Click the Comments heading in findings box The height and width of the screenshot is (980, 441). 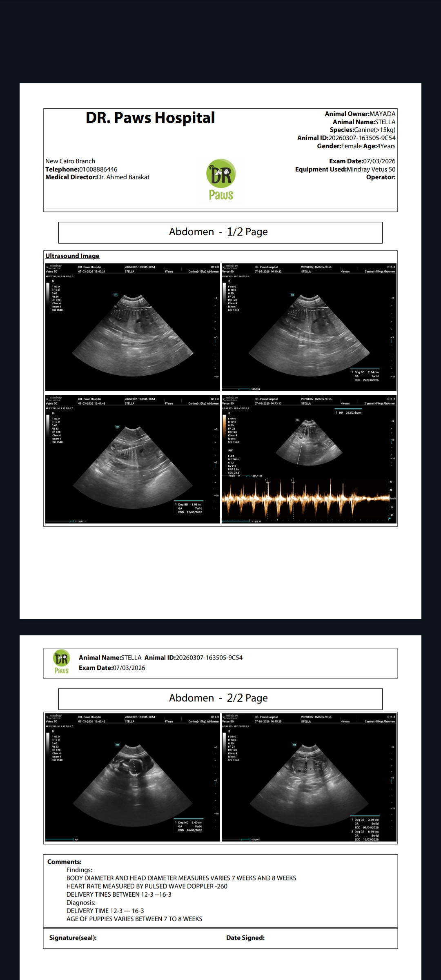point(65,862)
